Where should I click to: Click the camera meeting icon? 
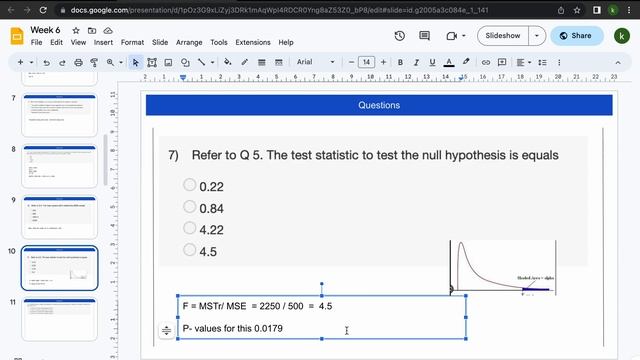pyautogui.click(x=451, y=36)
